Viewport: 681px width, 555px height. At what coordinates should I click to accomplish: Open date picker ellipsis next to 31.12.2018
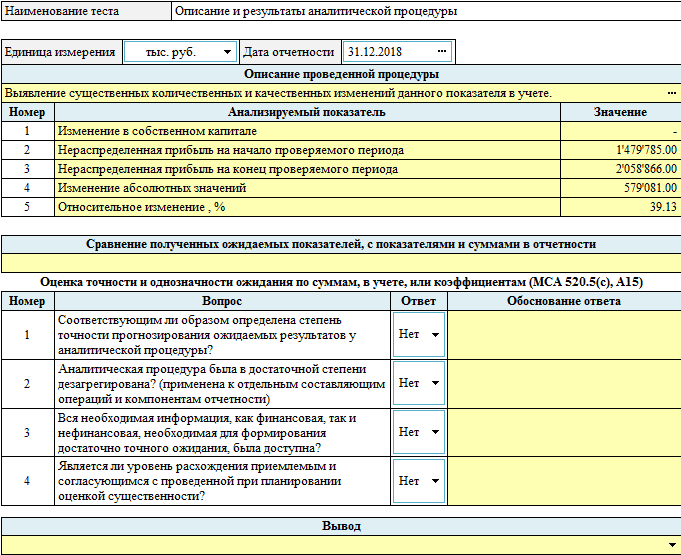[442, 51]
